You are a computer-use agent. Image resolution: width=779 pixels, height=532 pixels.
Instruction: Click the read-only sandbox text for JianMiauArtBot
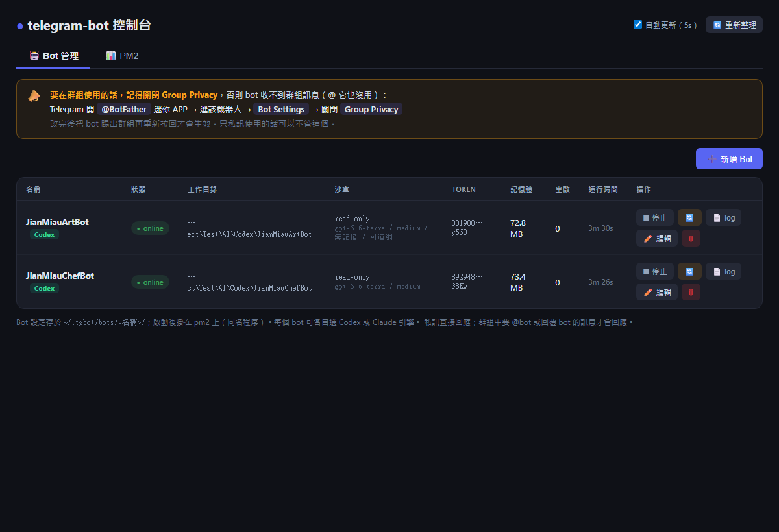pyautogui.click(x=352, y=219)
